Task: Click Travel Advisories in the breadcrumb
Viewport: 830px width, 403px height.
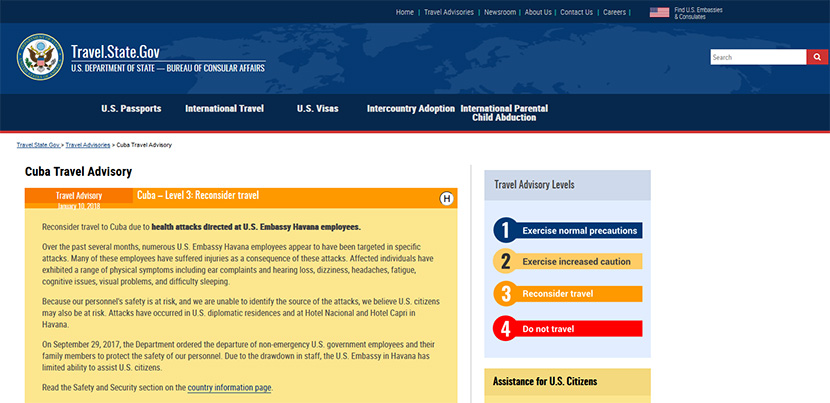Action: 87,145
